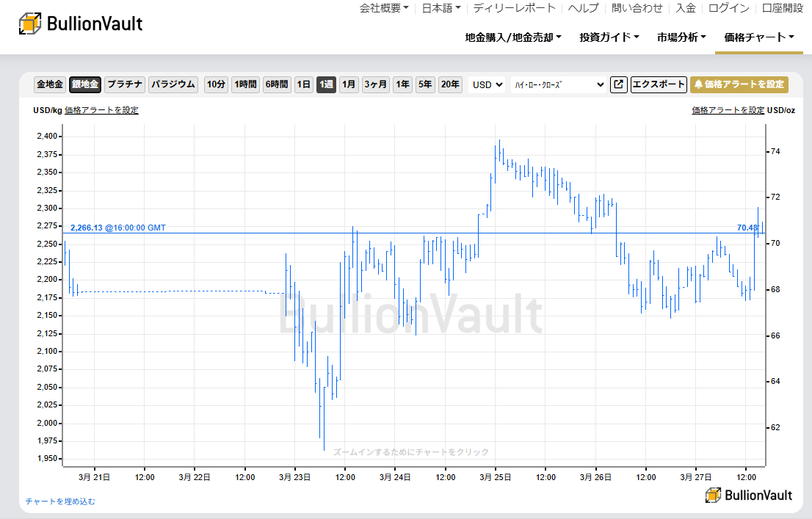Switch to the 1月 chart view
812x519 pixels.
click(348, 84)
